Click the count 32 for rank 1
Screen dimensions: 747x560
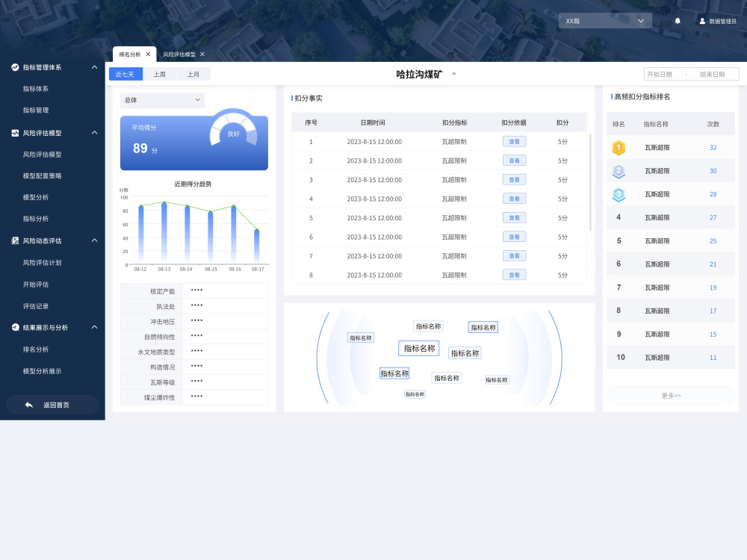713,148
